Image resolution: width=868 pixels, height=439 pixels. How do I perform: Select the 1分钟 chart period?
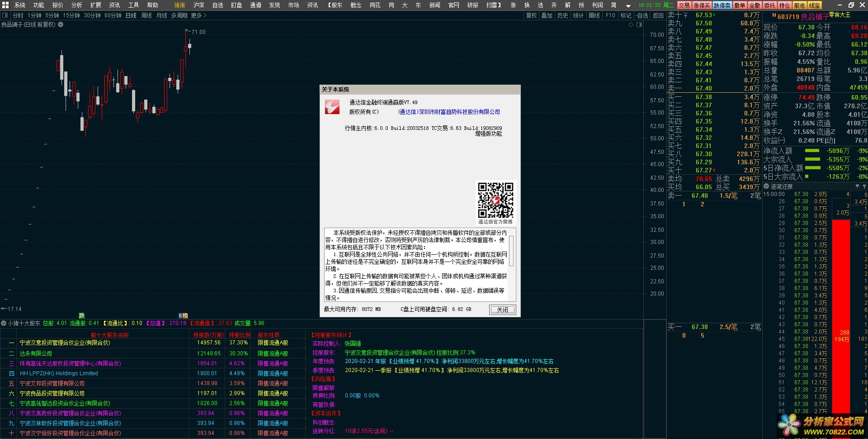coord(35,15)
